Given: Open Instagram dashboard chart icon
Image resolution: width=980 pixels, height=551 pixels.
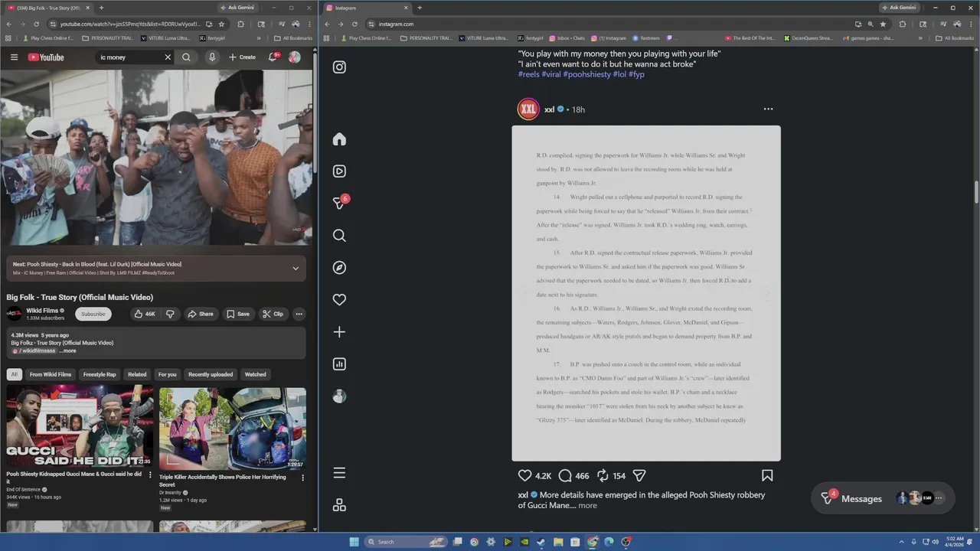Looking at the screenshot, I should pos(339,364).
